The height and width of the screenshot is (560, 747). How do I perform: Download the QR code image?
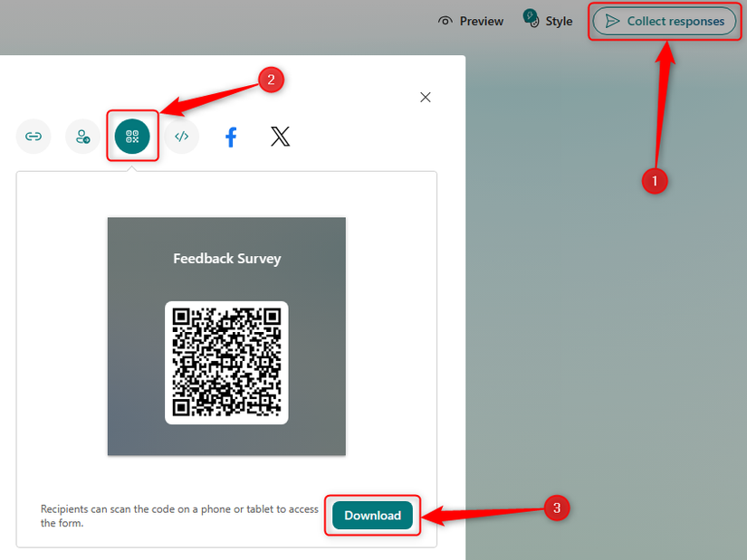click(x=372, y=516)
